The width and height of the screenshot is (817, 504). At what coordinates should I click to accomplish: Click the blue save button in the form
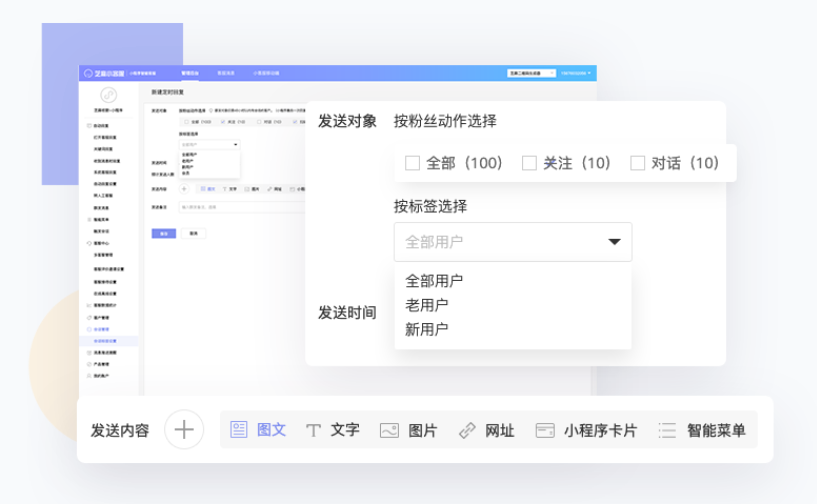coord(164,233)
